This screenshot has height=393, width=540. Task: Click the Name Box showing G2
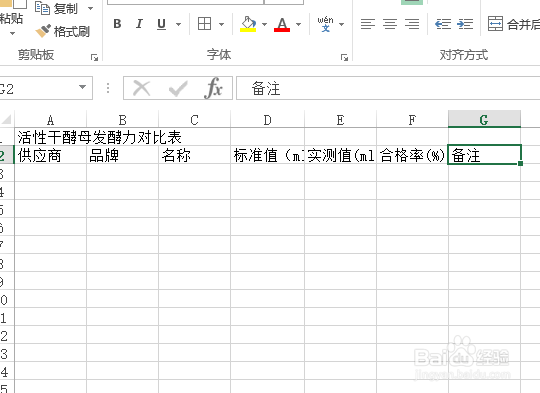coord(38,88)
